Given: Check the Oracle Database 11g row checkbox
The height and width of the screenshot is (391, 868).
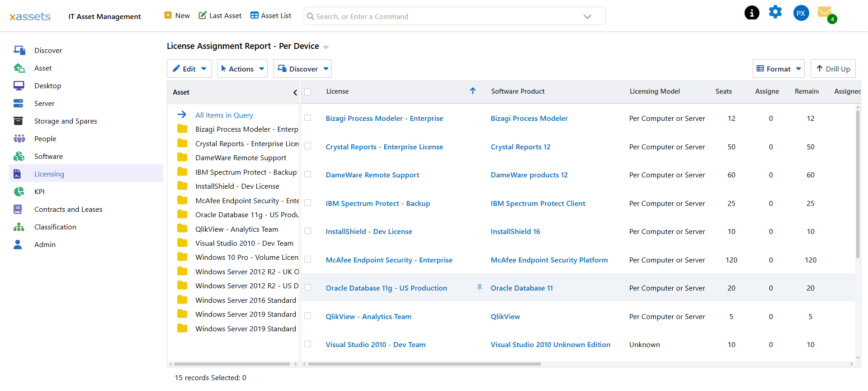Looking at the screenshot, I should [308, 287].
